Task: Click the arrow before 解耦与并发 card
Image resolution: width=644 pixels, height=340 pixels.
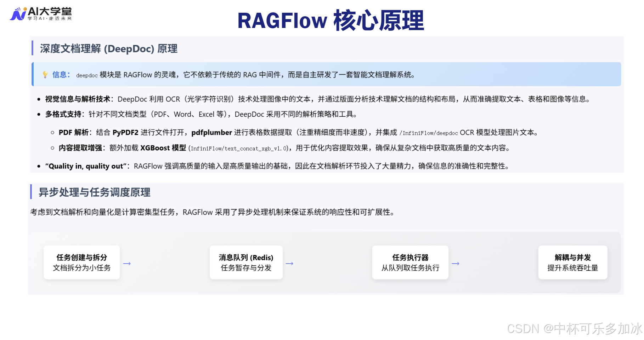Action: coord(456,263)
